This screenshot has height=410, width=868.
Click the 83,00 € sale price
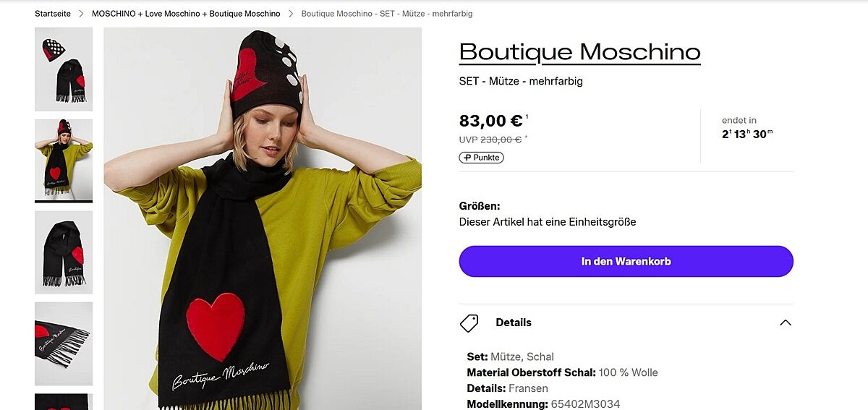[491, 121]
